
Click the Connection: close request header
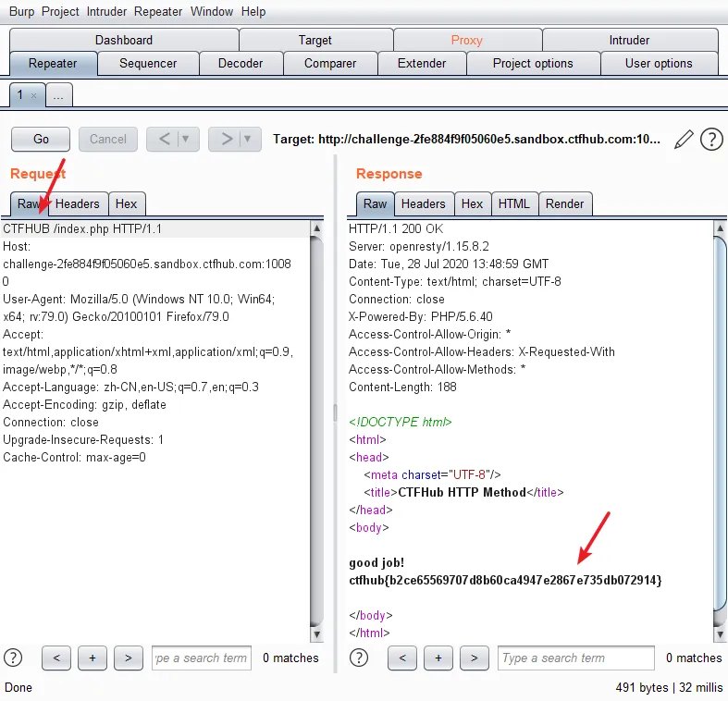pyautogui.click(x=51, y=423)
